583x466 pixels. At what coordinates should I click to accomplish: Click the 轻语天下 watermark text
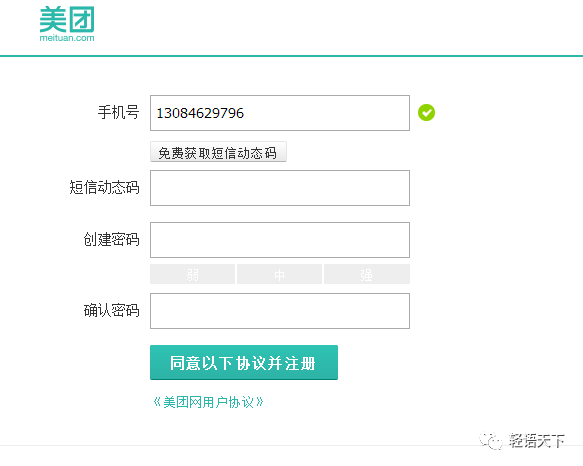(x=537, y=441)
